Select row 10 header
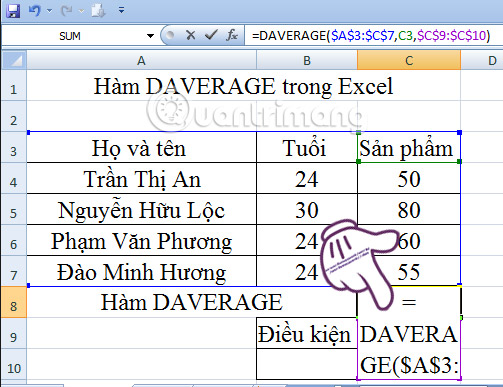This screenshot has height=387, width=503. pos(14,364)
